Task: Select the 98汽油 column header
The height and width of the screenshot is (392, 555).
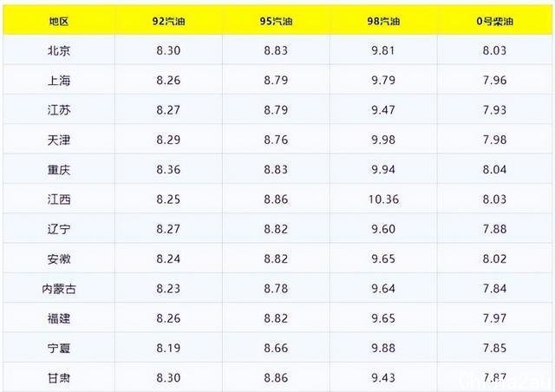Action: pos(383,21)
